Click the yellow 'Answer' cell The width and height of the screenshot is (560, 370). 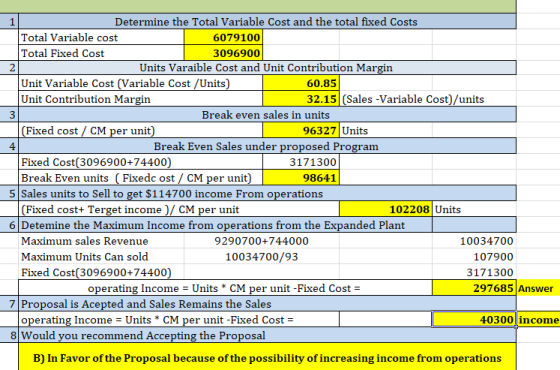(538, 288)
